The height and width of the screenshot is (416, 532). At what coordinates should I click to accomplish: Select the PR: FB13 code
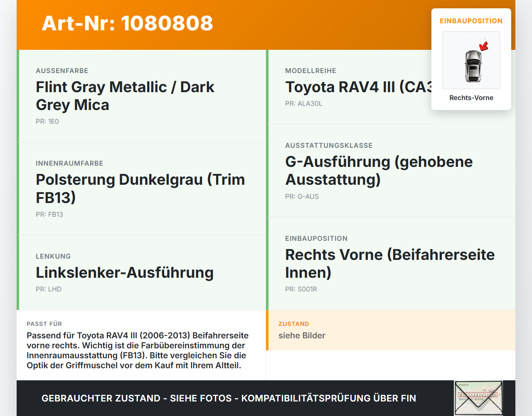tap(49, 214)
